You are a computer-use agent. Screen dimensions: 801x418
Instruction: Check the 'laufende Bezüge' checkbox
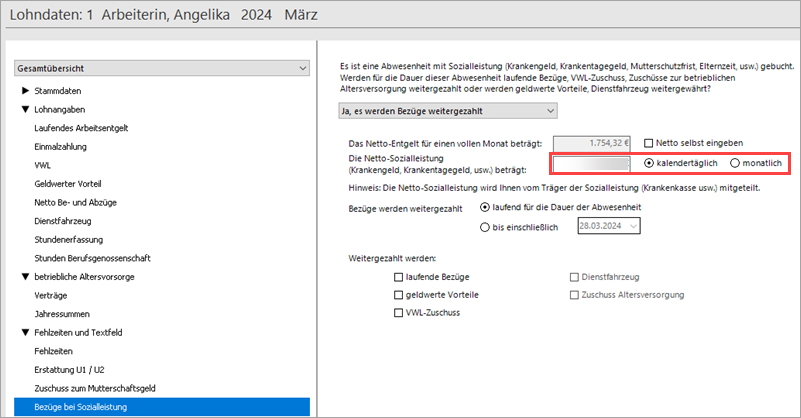click(x=400, y=276)
